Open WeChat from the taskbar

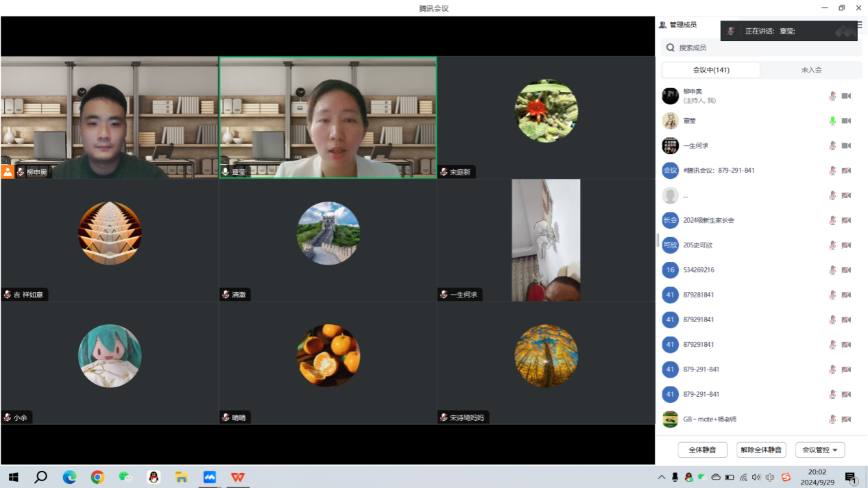point(125,477)
